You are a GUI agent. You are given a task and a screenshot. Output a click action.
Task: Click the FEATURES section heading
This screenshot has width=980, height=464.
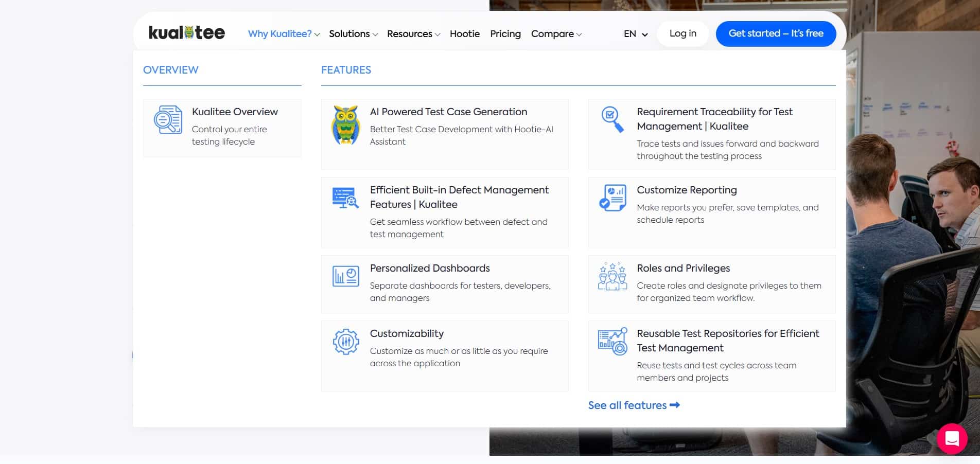(346, 70)
